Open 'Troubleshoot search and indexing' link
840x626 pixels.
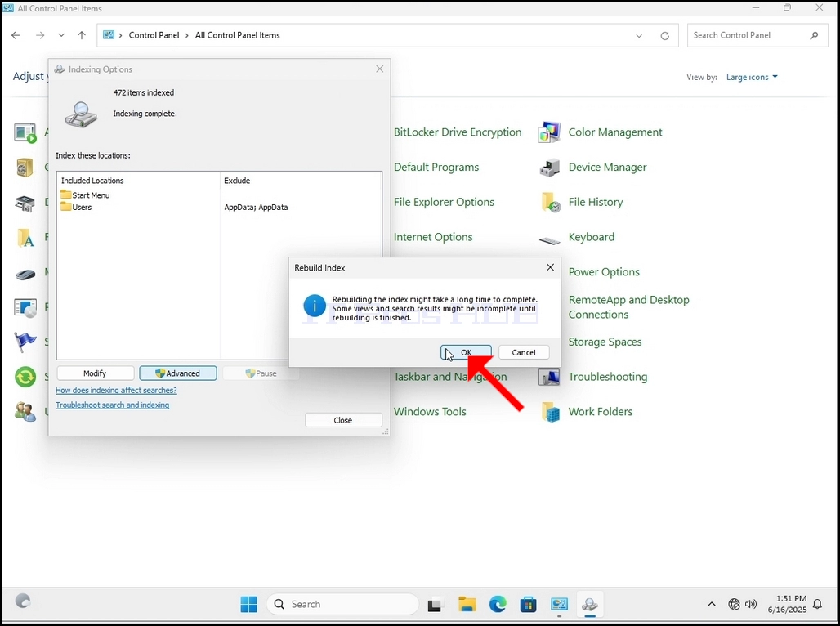113,405
